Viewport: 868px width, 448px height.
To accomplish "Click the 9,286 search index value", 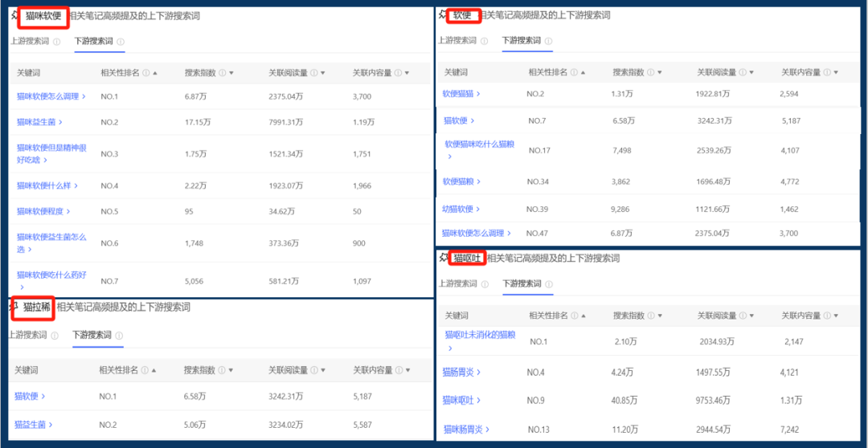I will (x=621, y=209).
